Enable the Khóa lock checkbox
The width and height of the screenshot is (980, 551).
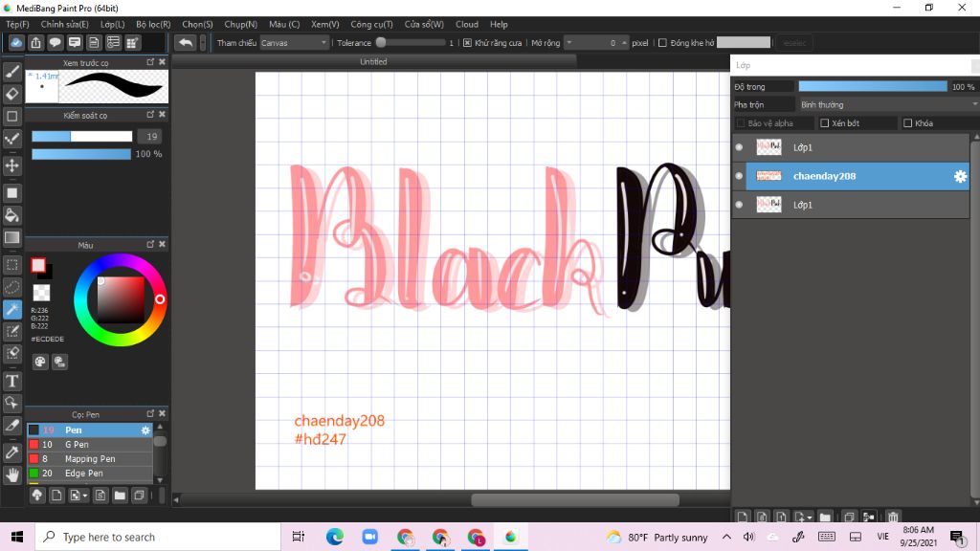pos(907,123)
